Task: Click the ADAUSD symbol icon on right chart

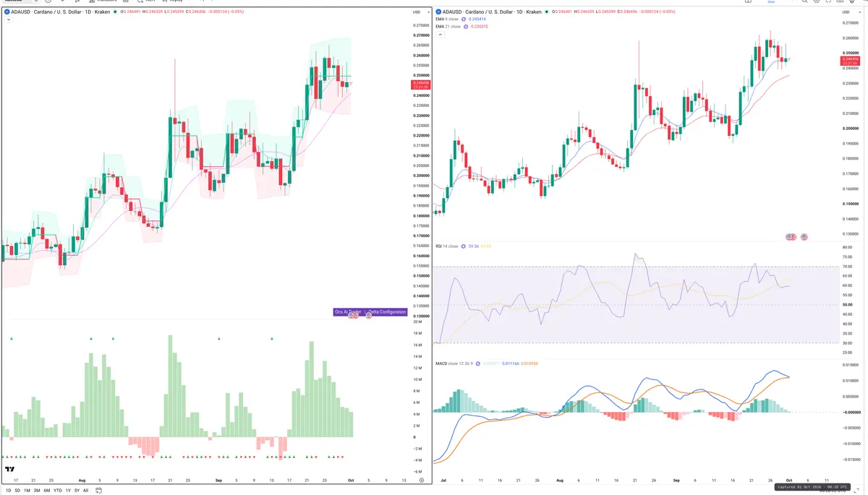Action: coord(438,12)
